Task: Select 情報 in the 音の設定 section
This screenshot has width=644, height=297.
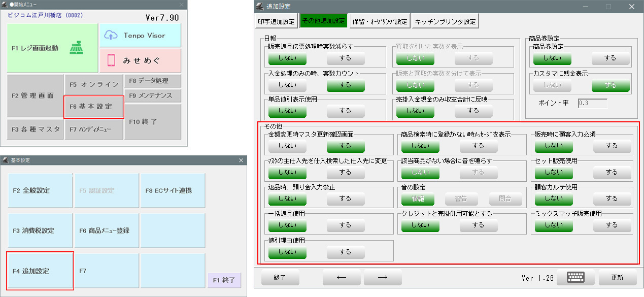Action: 420,199
